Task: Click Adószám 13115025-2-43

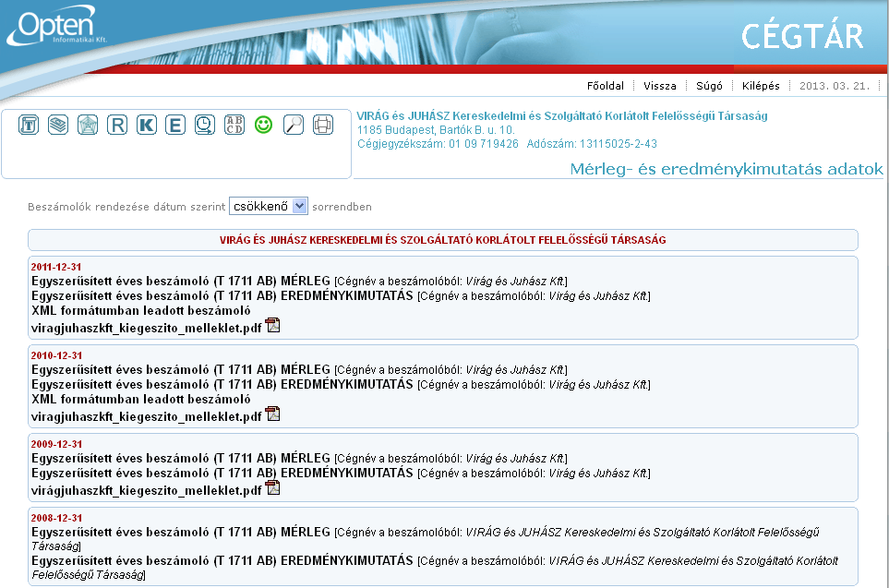Action: 592,144
